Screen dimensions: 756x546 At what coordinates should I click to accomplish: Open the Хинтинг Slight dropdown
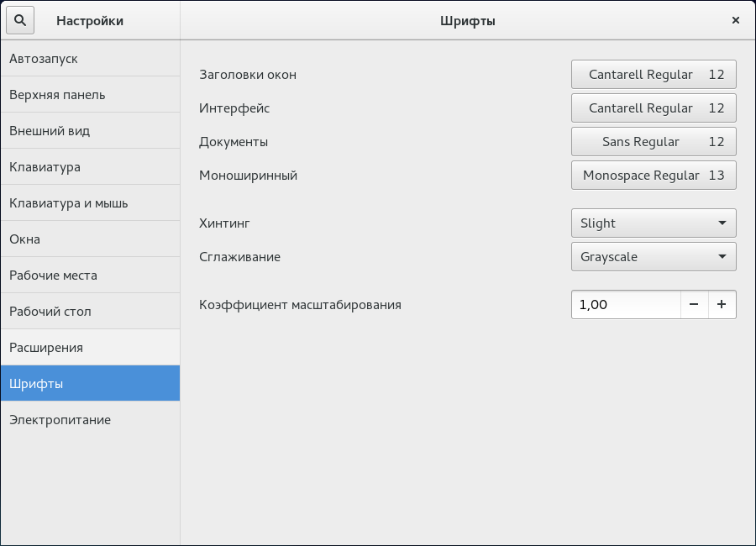tap(654, 223)
